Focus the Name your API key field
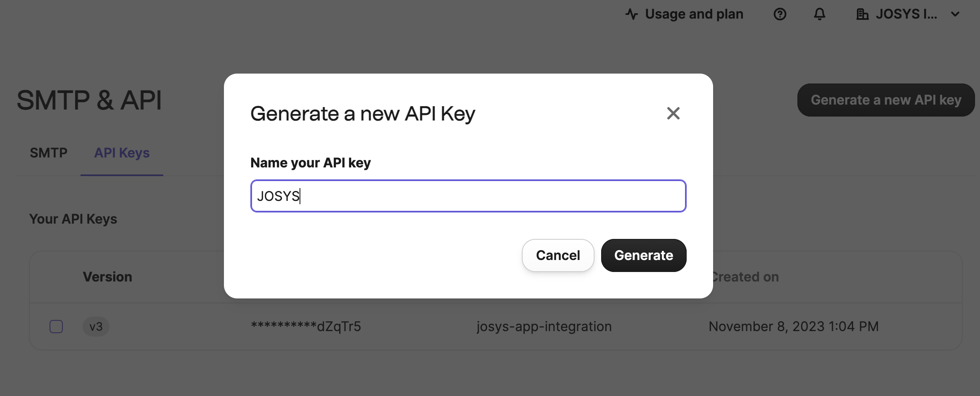The height and width of the screenshot is (396, 980). [468, 196]
